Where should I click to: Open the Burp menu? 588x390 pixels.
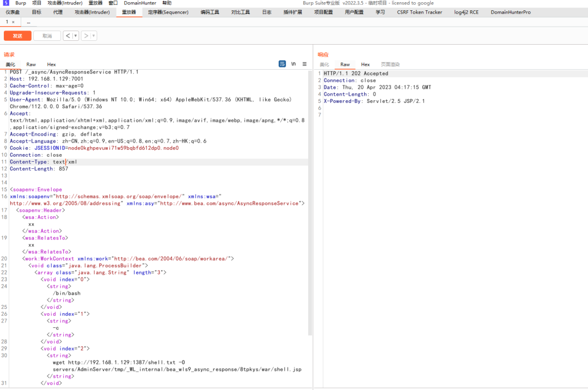point(21,3)
